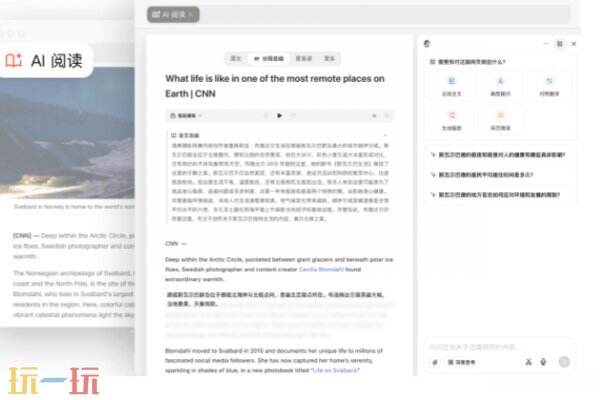Click the orange-red icon action card in the assistant panel
The width and height of the screenshot is (600, 400).
[452, 121]
